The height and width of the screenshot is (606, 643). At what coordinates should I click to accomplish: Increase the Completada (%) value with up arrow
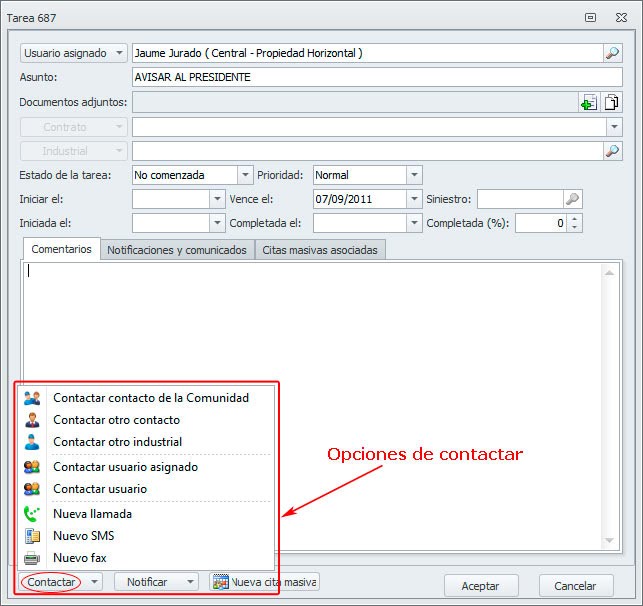(x=575, y=219)
